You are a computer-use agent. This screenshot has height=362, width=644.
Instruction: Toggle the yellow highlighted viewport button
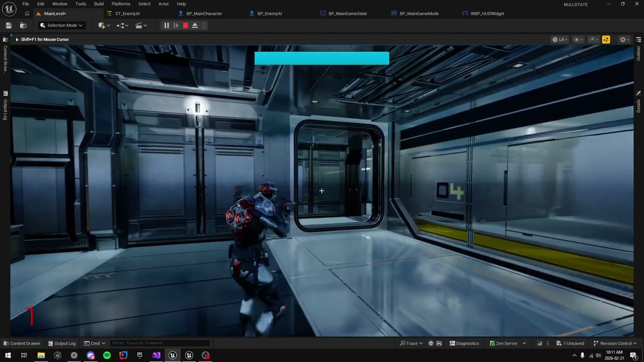coord(606,39)
